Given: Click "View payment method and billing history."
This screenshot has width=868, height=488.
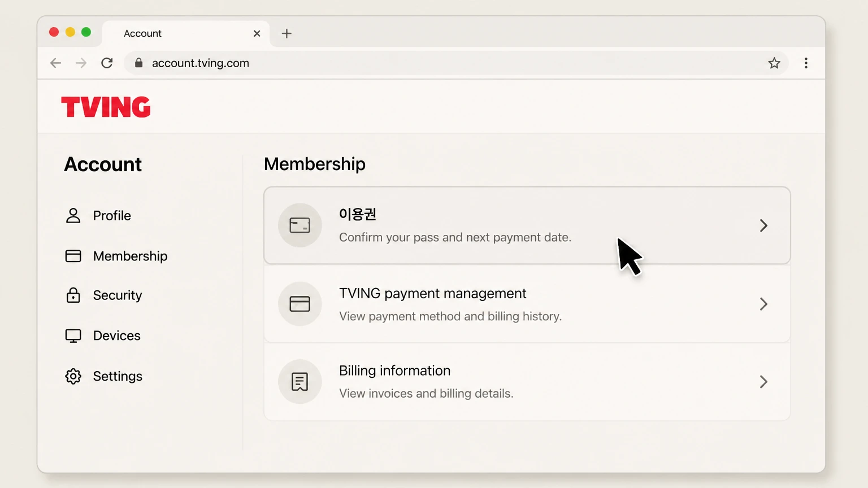Looking at the screenshot, I should click(450, 316).
